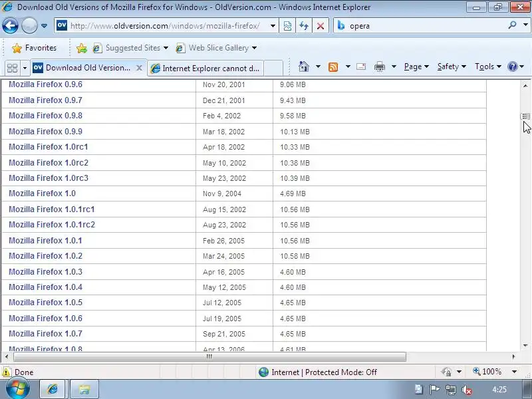Screen dimensions: 532x399
Task: Open the tab list dropdown arrow
Action: tap(25, 68)
